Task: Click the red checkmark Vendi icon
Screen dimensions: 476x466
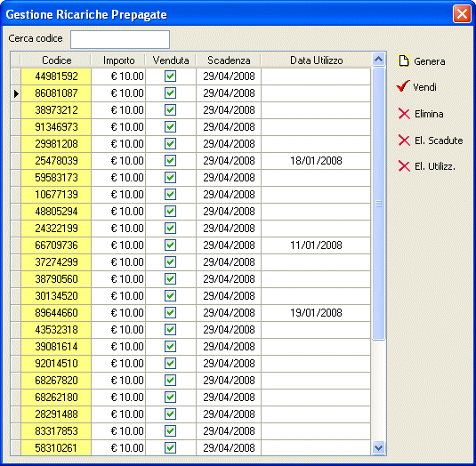Action: coord(403,86)
